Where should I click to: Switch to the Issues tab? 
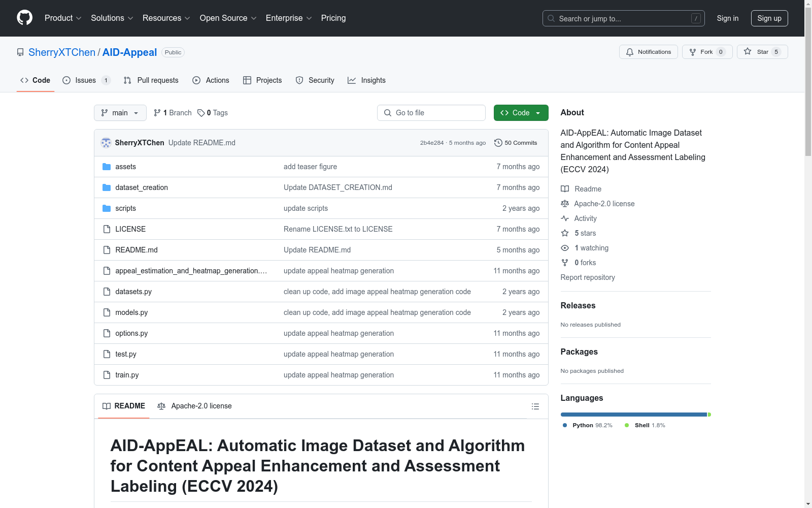pos(86,80)
